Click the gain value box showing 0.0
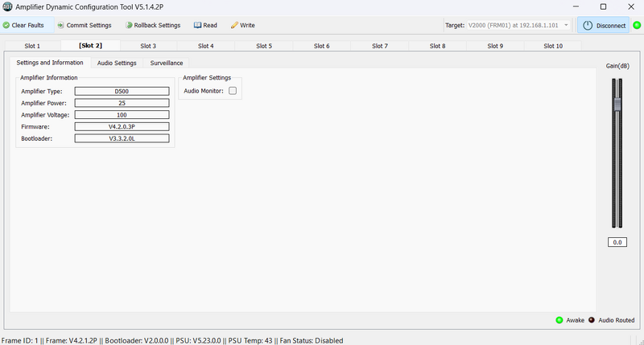644x345 pixels. click(x=617, y=242)
